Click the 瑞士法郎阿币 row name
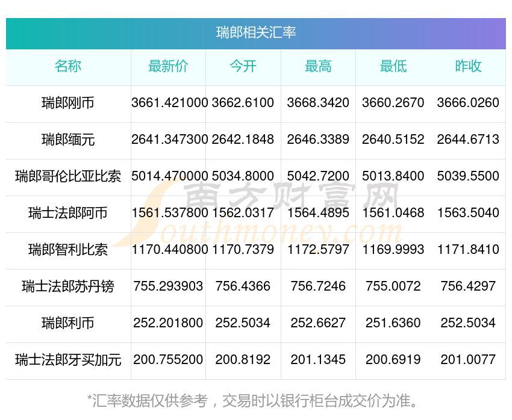The height and width of the screenshot is (420, 512). [68, 213]
